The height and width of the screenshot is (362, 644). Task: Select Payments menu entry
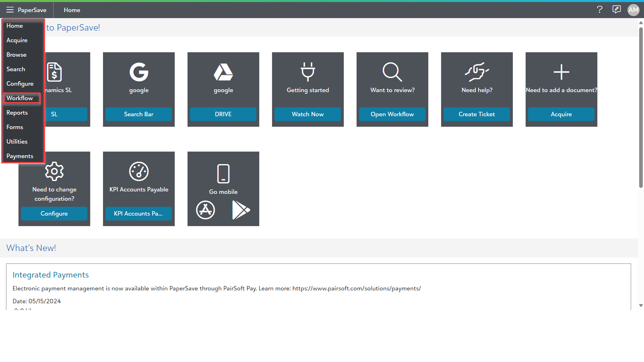pos(20,156)
